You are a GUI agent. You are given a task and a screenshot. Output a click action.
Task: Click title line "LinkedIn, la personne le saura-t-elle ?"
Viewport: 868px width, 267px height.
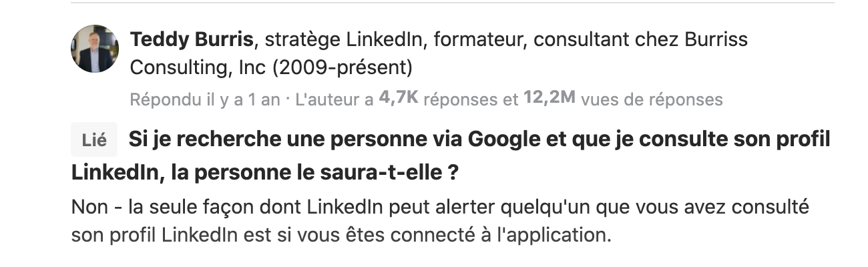[265, 173]
